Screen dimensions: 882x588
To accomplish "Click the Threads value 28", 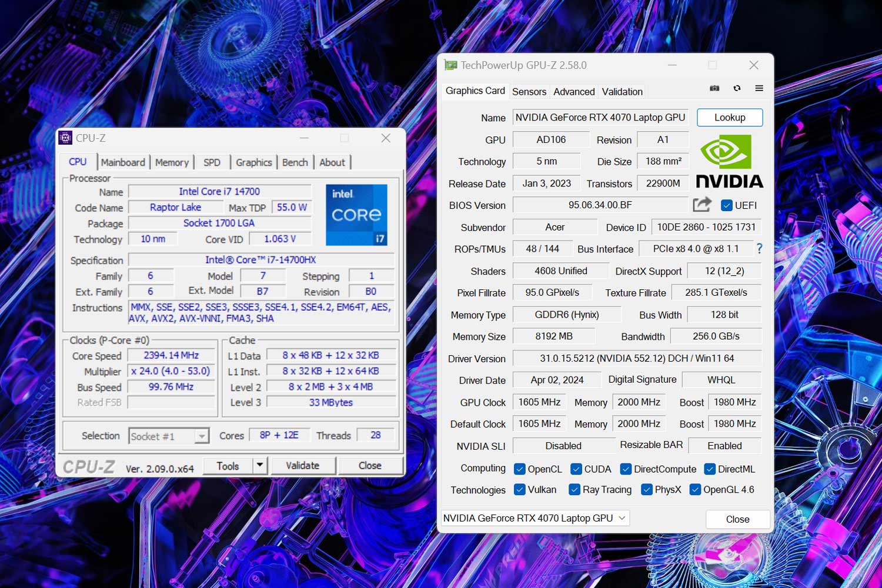I will 375,435.
